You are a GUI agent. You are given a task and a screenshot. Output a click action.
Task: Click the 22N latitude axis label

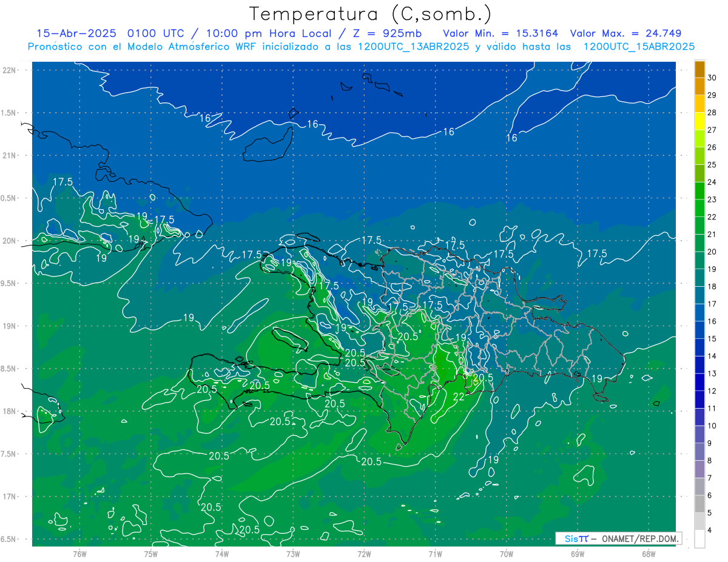pyautogui.click(x=8, y=70)
